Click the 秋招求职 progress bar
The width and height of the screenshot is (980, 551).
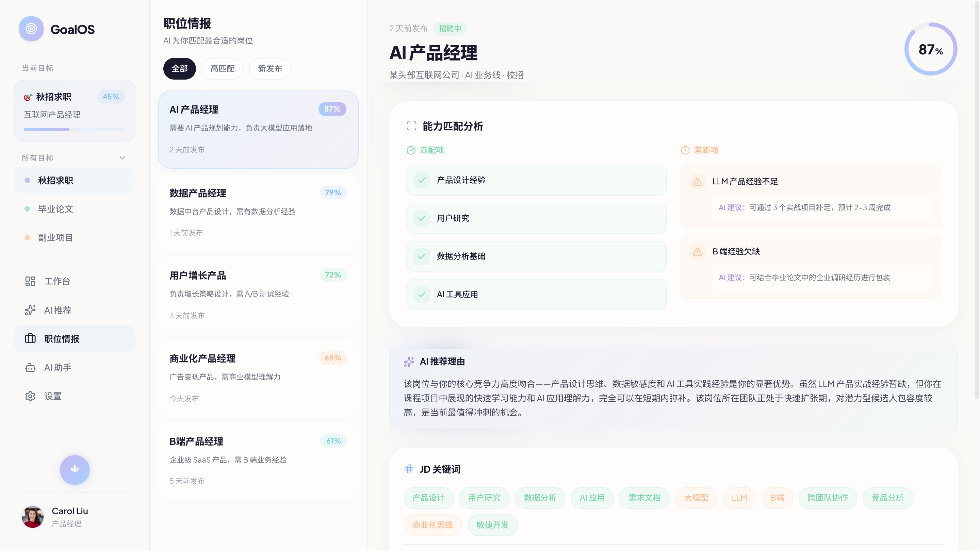75,130
